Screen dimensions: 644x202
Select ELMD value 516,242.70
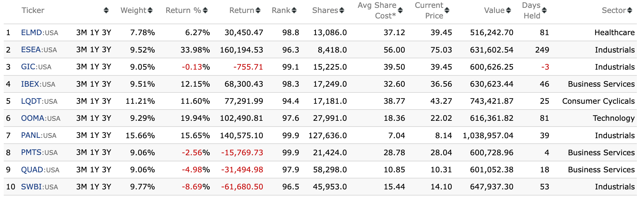[x=492, y=33]
